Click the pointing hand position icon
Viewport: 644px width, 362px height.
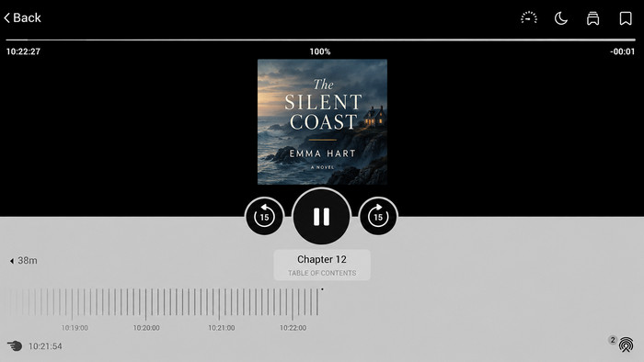15,346
